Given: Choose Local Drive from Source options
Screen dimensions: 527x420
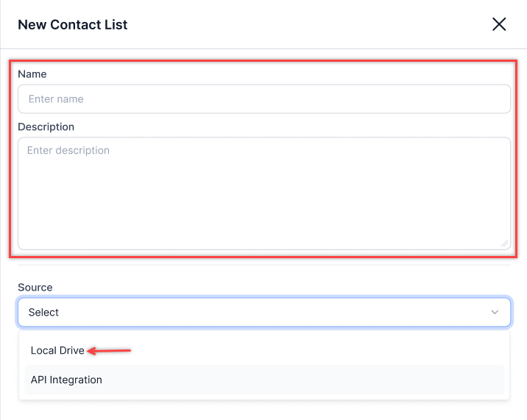Looking at the screenshot, I should (x=57, y=350).
